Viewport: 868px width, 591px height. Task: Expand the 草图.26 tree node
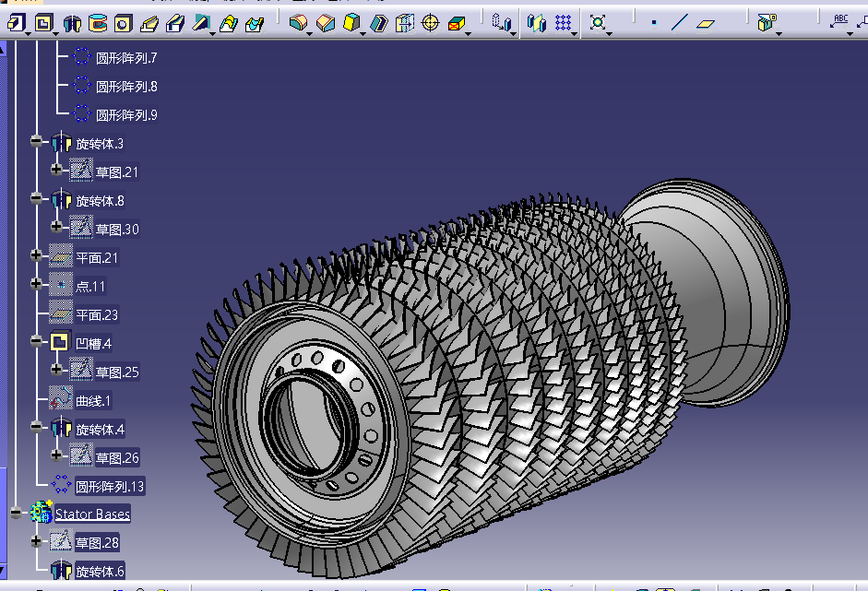(x=56, y=455)
